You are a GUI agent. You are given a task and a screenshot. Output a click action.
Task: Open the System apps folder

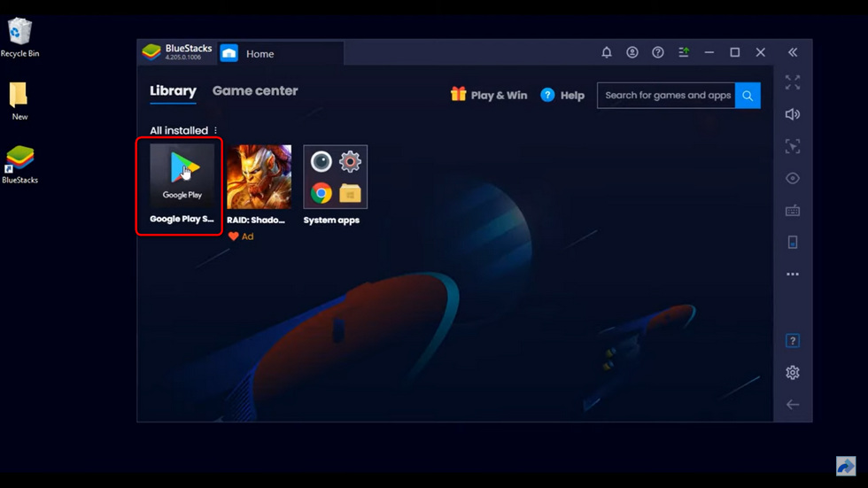coord(335,184)
